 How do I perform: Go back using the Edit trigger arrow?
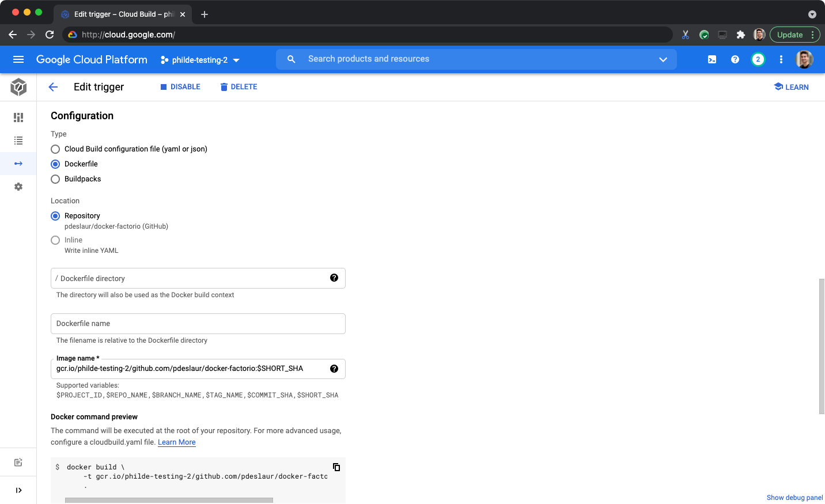[53, 87]
